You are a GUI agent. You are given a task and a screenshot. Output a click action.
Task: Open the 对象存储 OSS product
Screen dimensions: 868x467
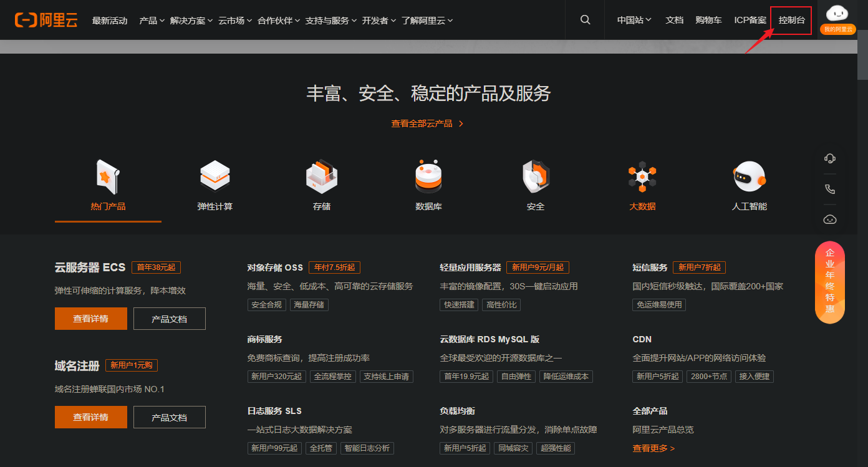(x=275, y=267)
